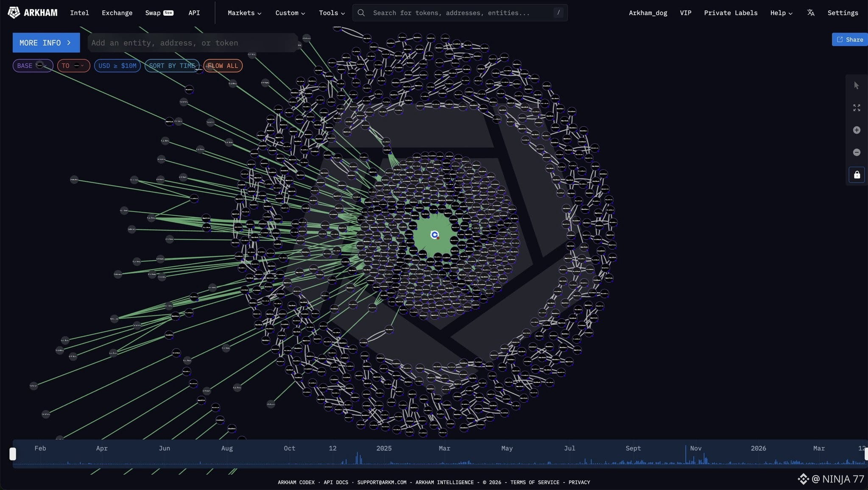Screen dimensions: 868x490
Task: Open the ARKHAM CODEX footer link
Action: click(296, 482)
